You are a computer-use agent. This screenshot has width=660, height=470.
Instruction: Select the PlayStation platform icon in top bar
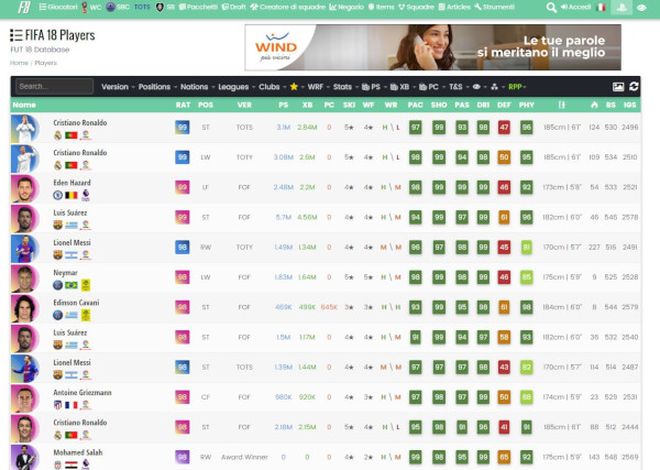point(622,8)
